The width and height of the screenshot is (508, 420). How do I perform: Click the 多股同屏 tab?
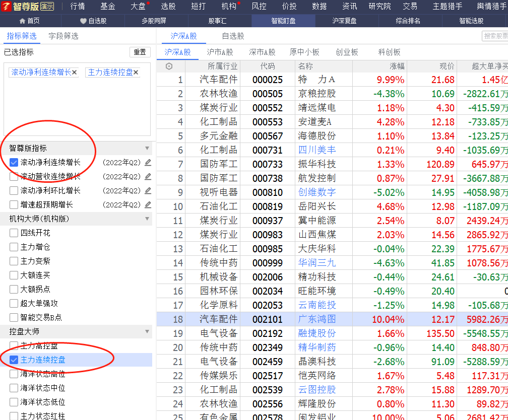pyautogui.click(x=154, y=21)
